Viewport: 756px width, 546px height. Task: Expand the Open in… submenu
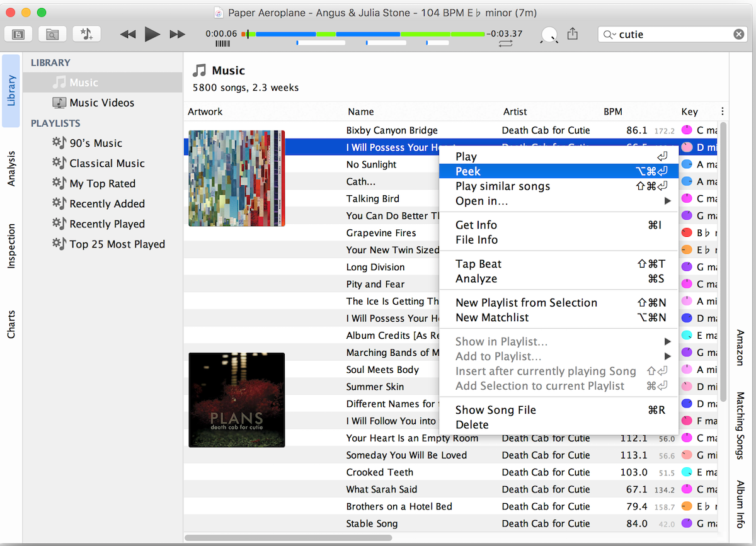(x=559, y=201)
